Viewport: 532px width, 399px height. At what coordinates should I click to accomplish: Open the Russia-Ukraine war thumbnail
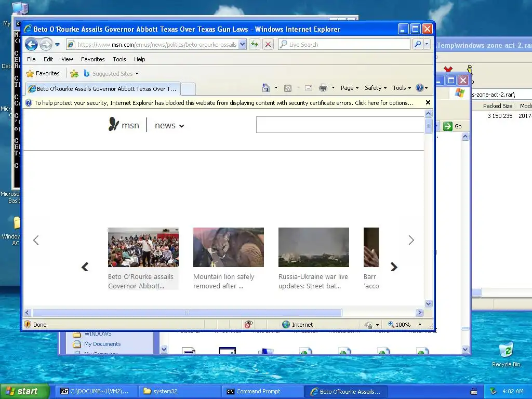pyautogui.click(x=313, y=247)
